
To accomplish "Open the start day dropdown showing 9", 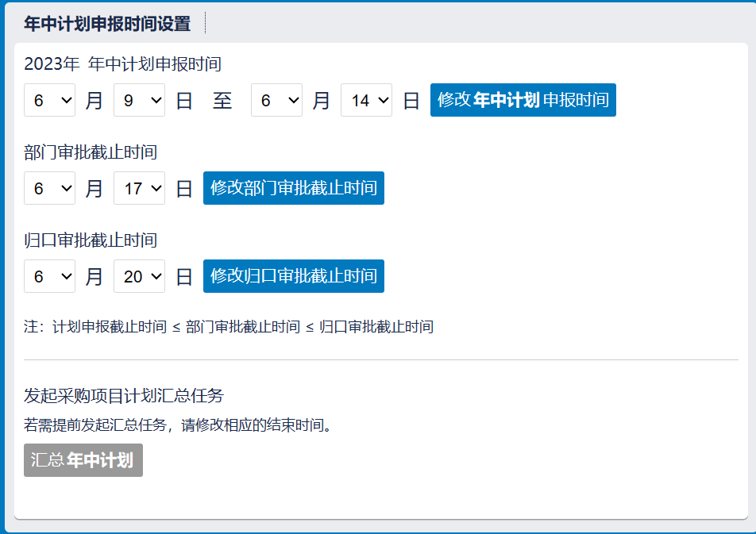I will [139, 101].
